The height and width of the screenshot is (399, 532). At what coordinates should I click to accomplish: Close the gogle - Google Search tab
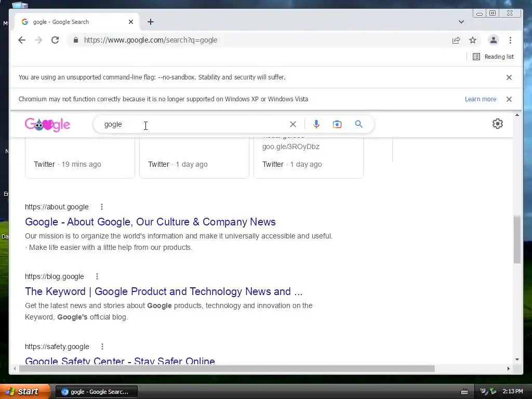pyautogui.click(x=131, y=22)
